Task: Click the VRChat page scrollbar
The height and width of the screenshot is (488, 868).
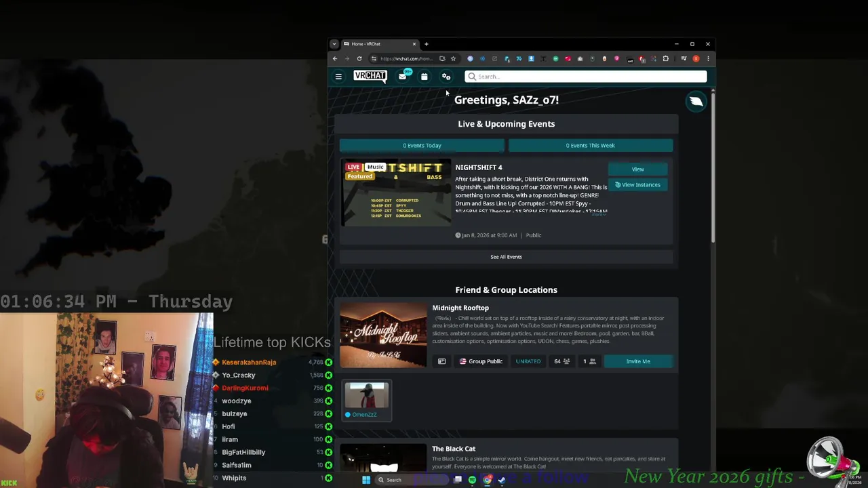Action: (712, 166)
